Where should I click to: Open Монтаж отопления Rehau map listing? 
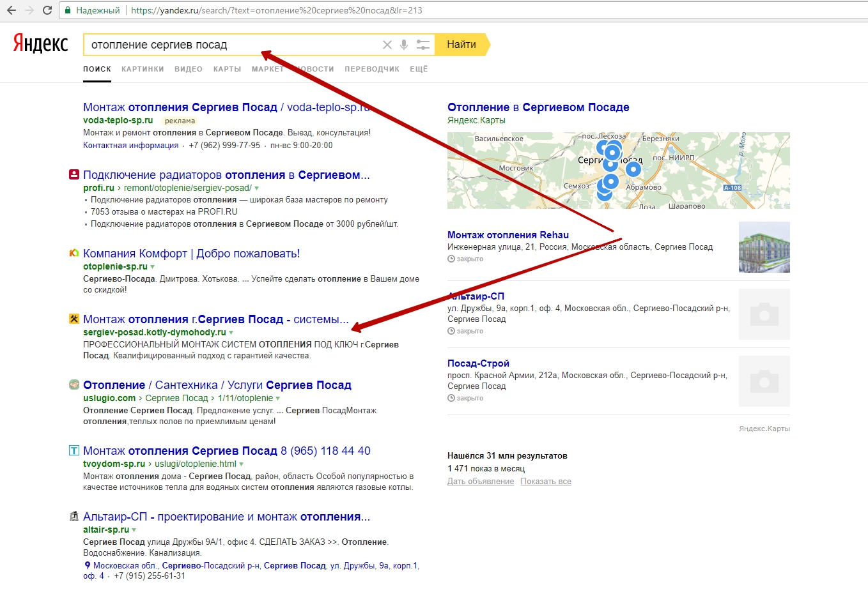pyautogui.click(x=508, y=235)
